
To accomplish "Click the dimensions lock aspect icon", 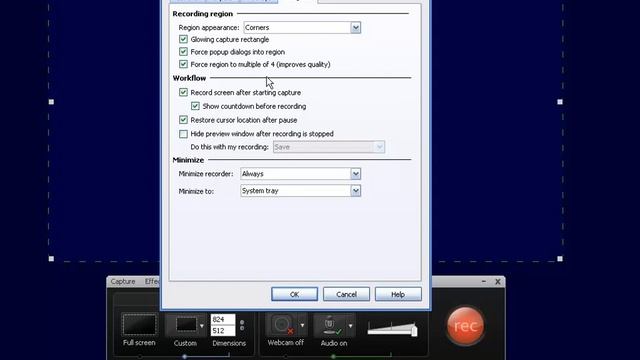I will [242, 325].
